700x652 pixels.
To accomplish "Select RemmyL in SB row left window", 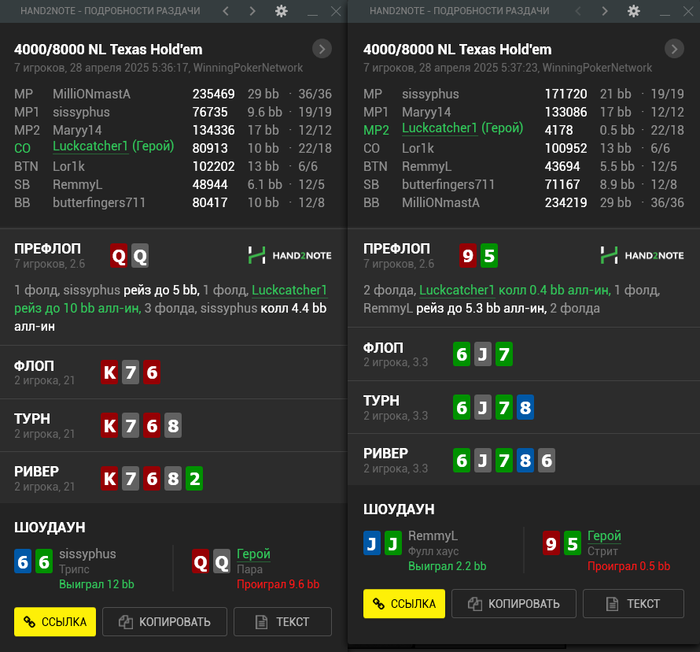I will (x=77, y=184).
